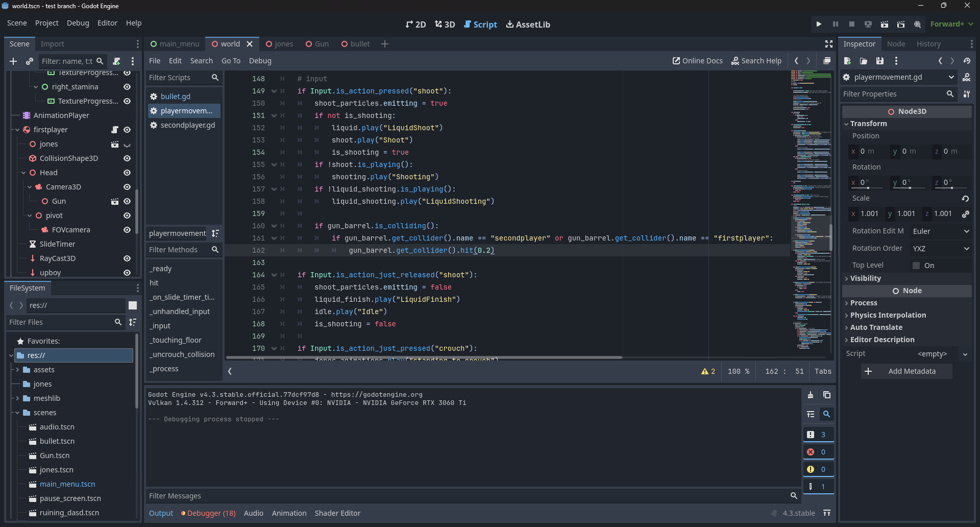Save the currently edited resource
980x527 pixels.
click(x=880, y=61)
